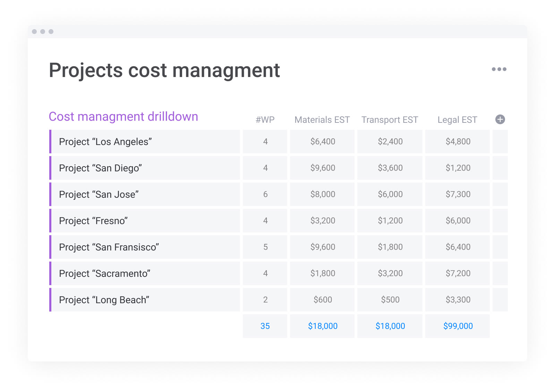
Task: Open Project "Sacramento" row
Action: coord(145,273)
